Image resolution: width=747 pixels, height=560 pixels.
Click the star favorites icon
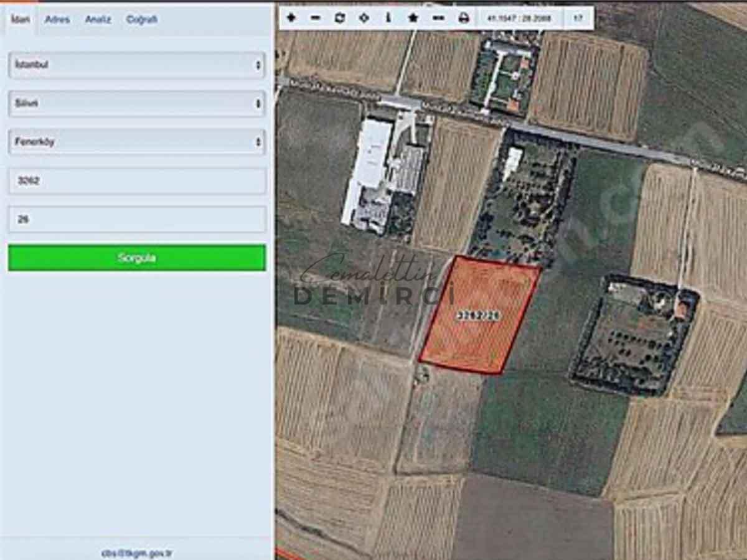point(413,18)
